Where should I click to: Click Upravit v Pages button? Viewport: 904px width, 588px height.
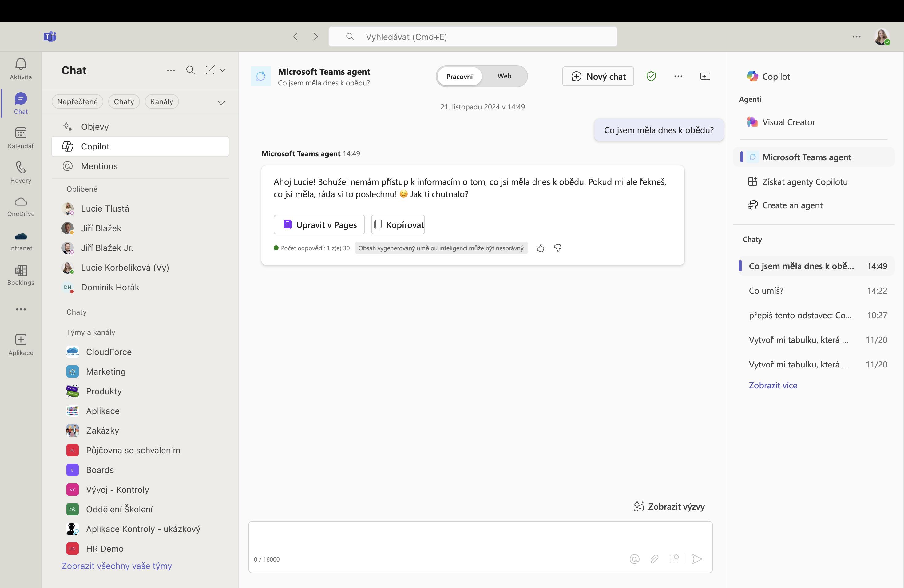(x=319, y=224)
